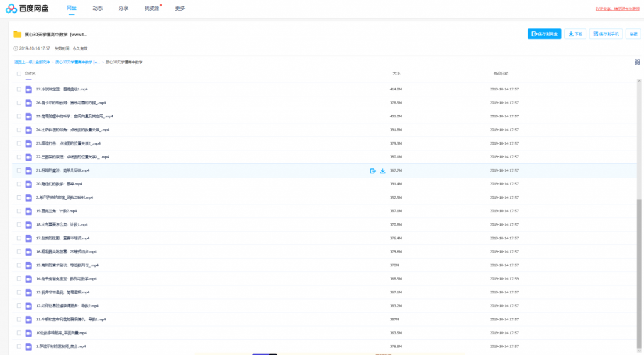Viewport: 644px width, 355px height.
Task: Click the save-to-netdisk icon on file 21 row
Action: coord(373,171)
